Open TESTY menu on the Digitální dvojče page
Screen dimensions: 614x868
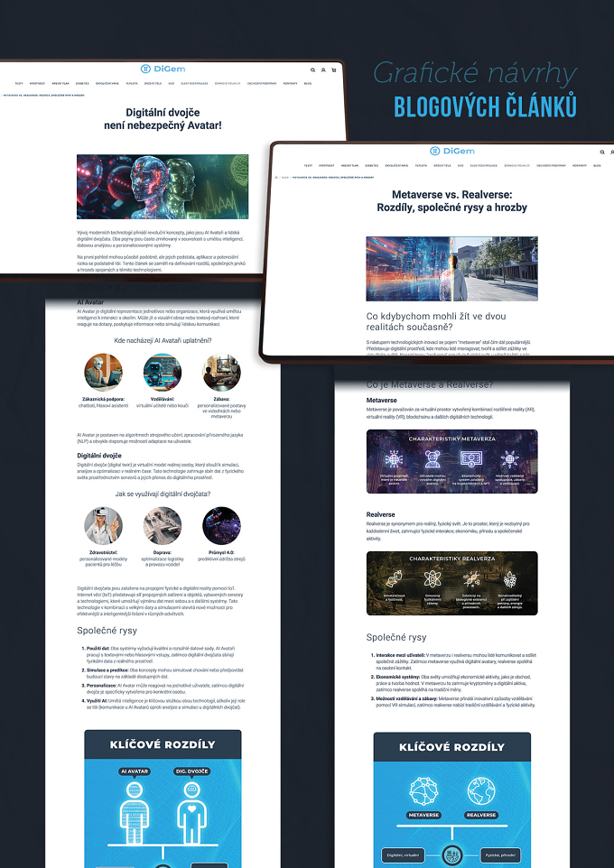pos(19,84)
